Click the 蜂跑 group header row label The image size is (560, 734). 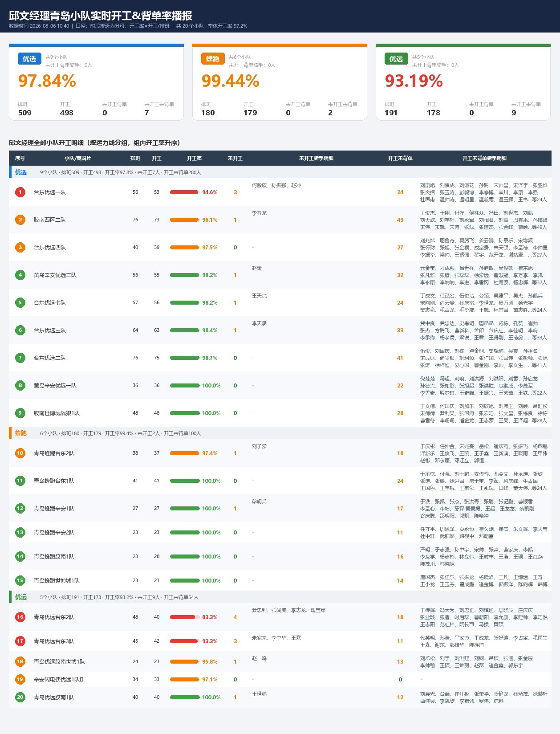[x=21, y=433]
